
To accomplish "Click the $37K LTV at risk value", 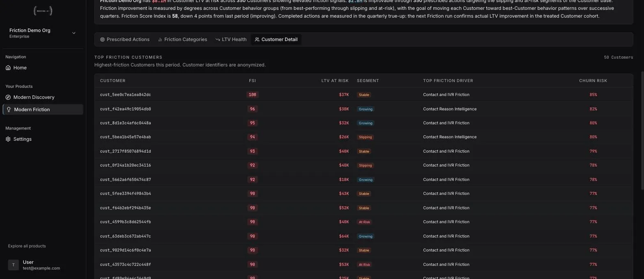I will pyautogui.click(x=344, y=95).
